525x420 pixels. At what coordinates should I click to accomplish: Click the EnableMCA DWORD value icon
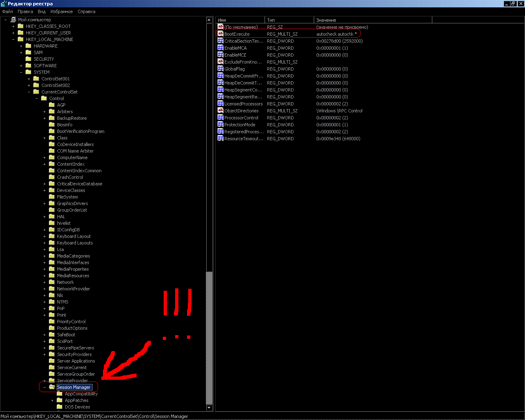220,48
